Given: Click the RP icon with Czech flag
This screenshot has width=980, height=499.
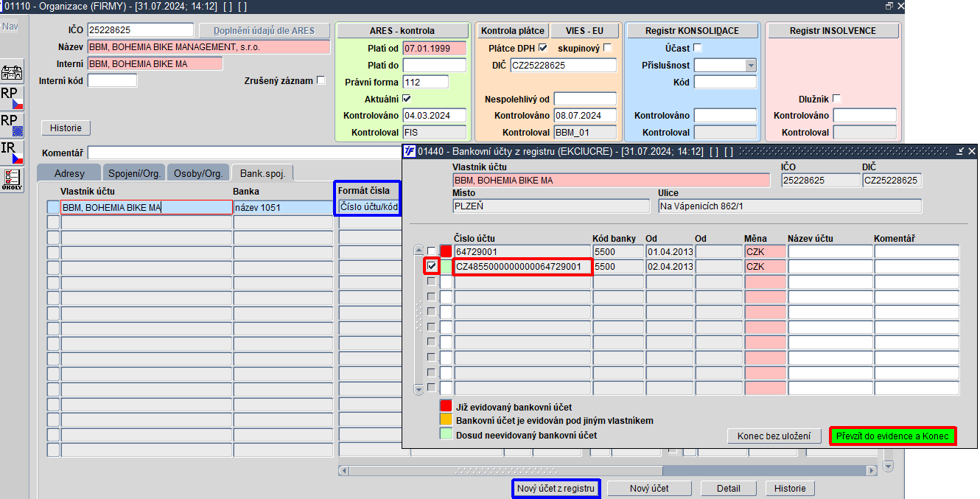Looking at the screenshot, I should click(x=13, y=98).
